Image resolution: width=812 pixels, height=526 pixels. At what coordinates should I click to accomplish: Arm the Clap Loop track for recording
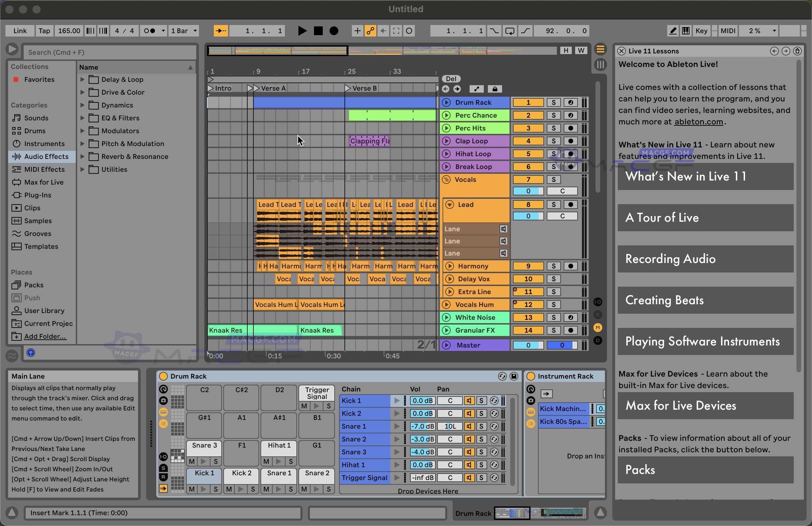[570, 141]
